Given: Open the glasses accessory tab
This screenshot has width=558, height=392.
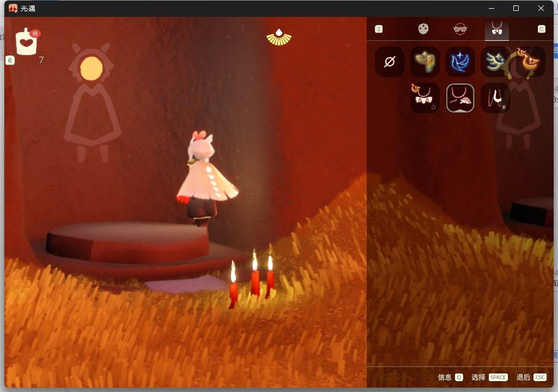Looking at the screenshot, I should 460,29.
